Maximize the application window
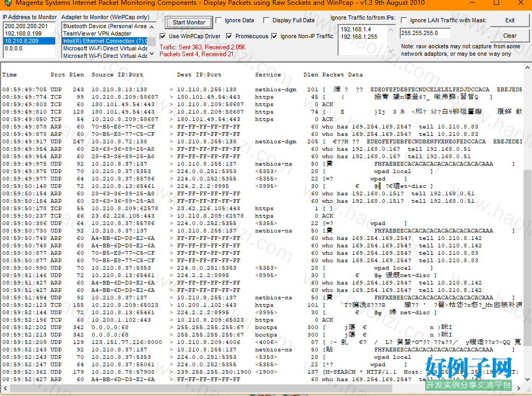The image size is (532, 396). [496, 3]
